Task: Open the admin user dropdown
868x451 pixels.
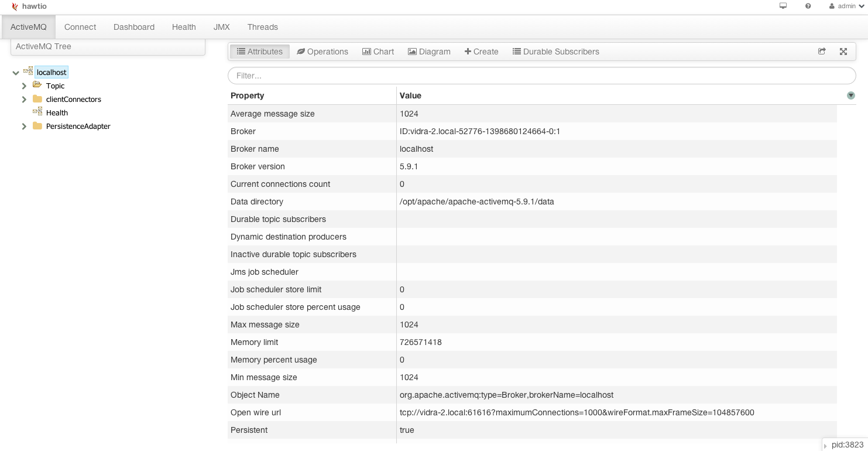Action: click(846, 6)
